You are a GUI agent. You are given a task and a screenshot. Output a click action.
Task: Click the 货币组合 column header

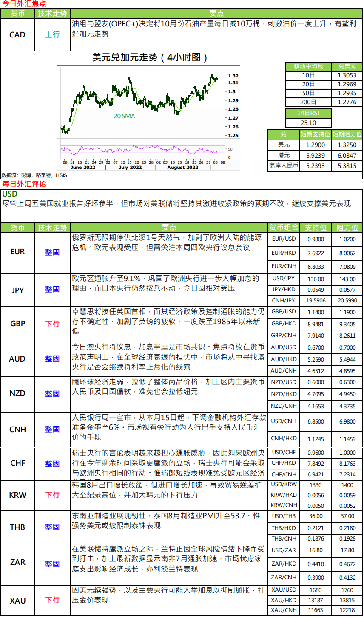[x=284, y=228]
